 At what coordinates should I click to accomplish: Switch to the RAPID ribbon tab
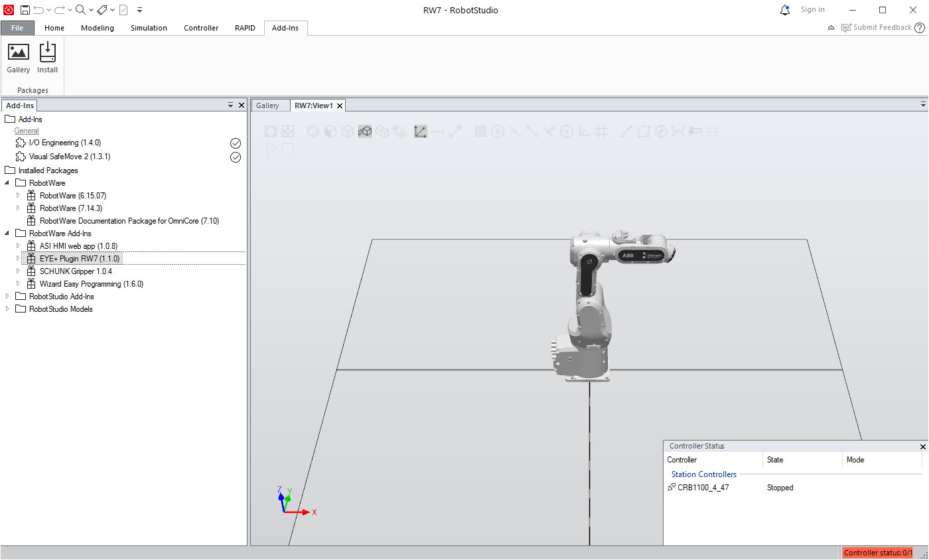pos(245,28)
